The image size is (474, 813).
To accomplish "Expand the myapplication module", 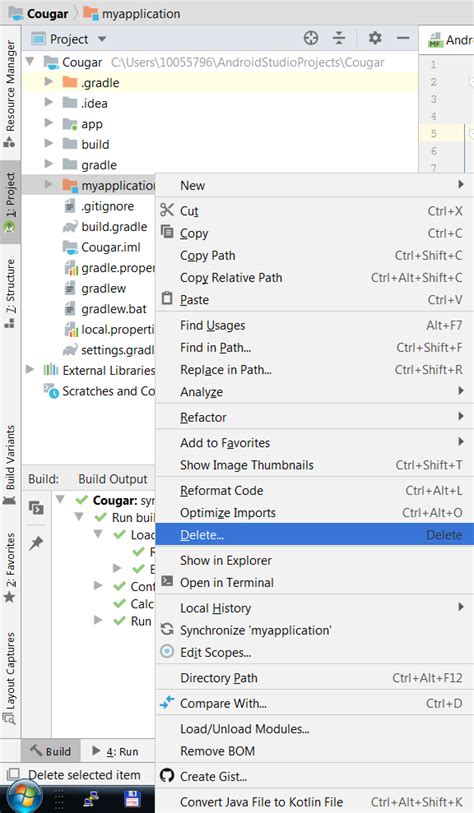I will pos(48,185).
